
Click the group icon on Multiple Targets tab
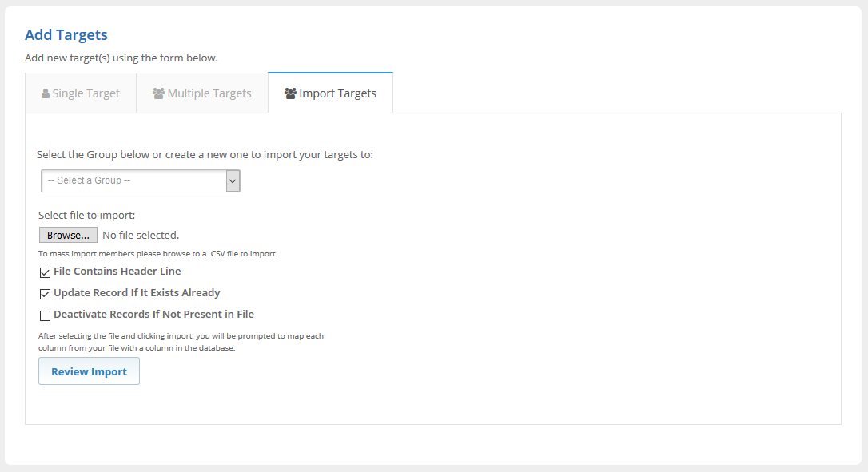tap(158, 93)
